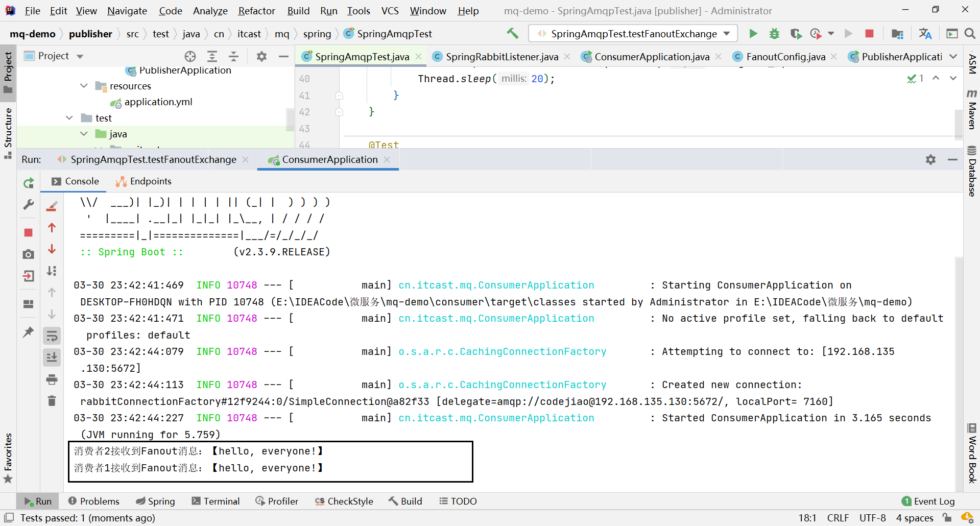
Task: Dump threads with the camera icon
Action: pyautogui.click(x=29, y=254)
